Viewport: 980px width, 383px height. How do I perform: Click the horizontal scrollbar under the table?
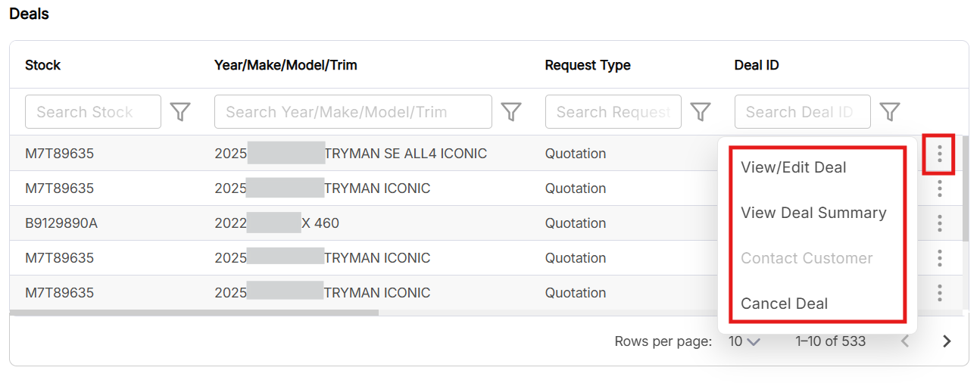(194, 312)
